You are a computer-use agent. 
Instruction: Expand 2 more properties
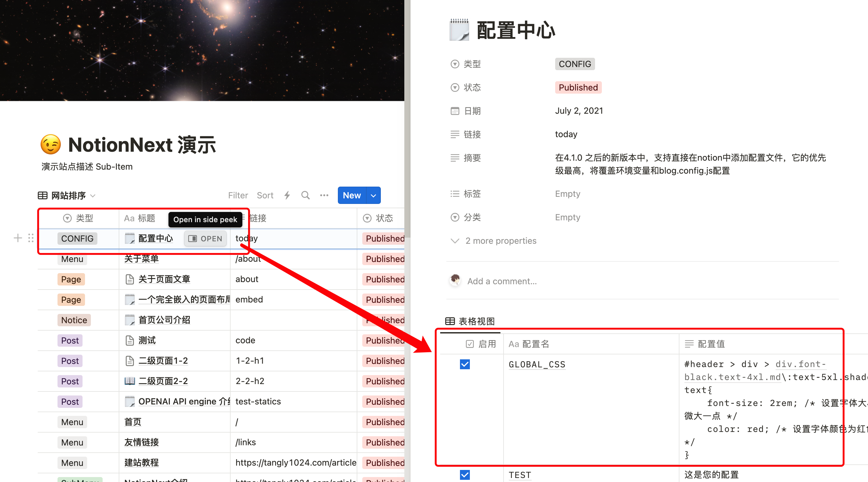click(493, 241)
